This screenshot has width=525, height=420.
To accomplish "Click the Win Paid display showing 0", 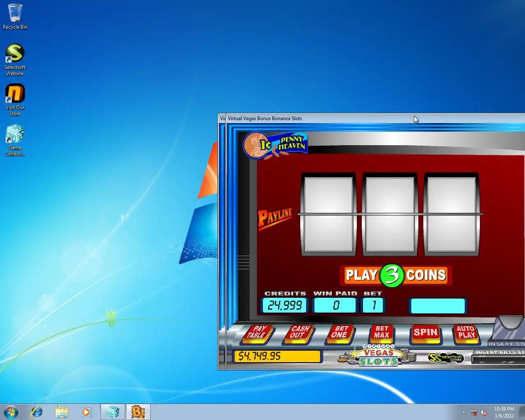I will pos(334,306).
